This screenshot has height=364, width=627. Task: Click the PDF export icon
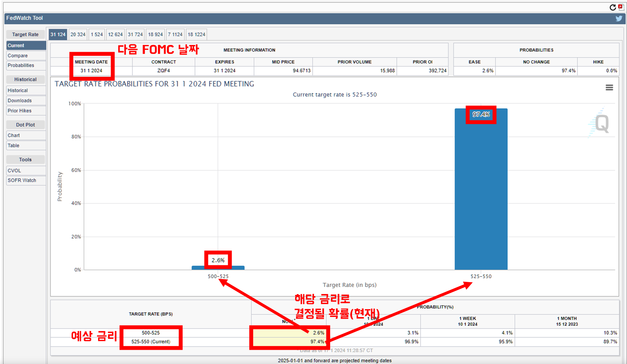[x=621, y=7]
